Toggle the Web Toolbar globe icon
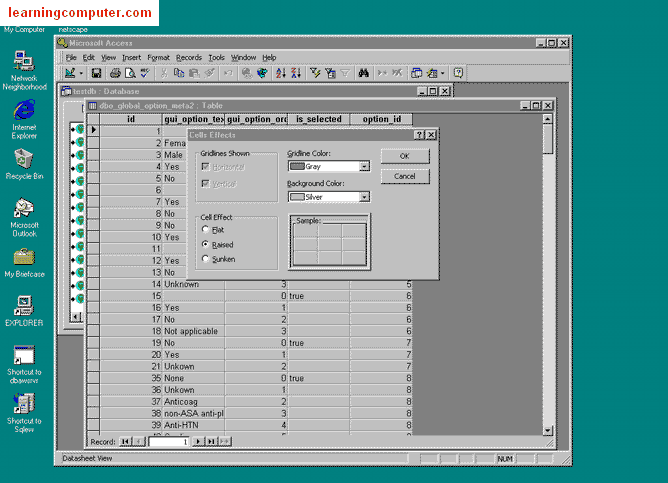The image size is (668, 483). (262, 73)
